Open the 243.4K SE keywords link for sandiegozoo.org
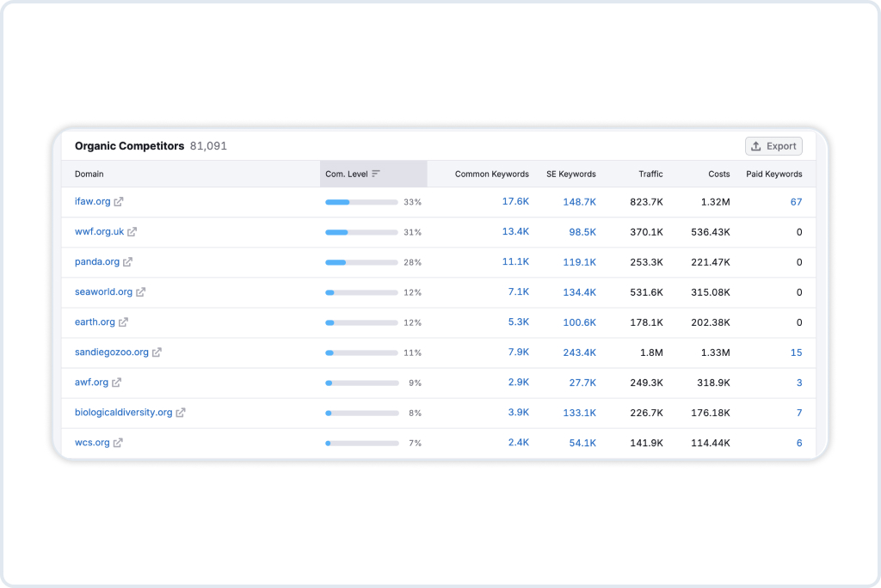 point(578,352)
